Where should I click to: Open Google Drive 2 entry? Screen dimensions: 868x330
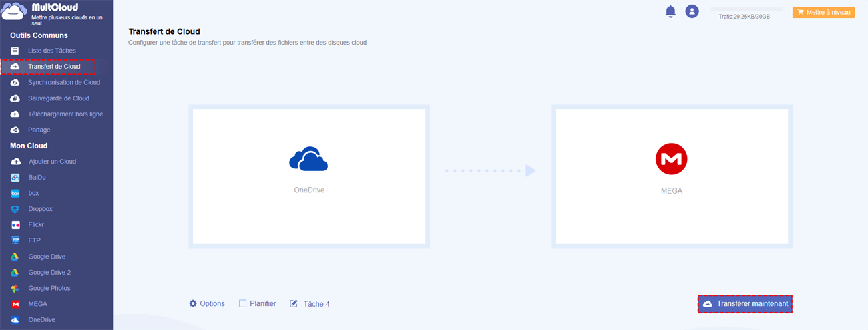click(49, 273)
